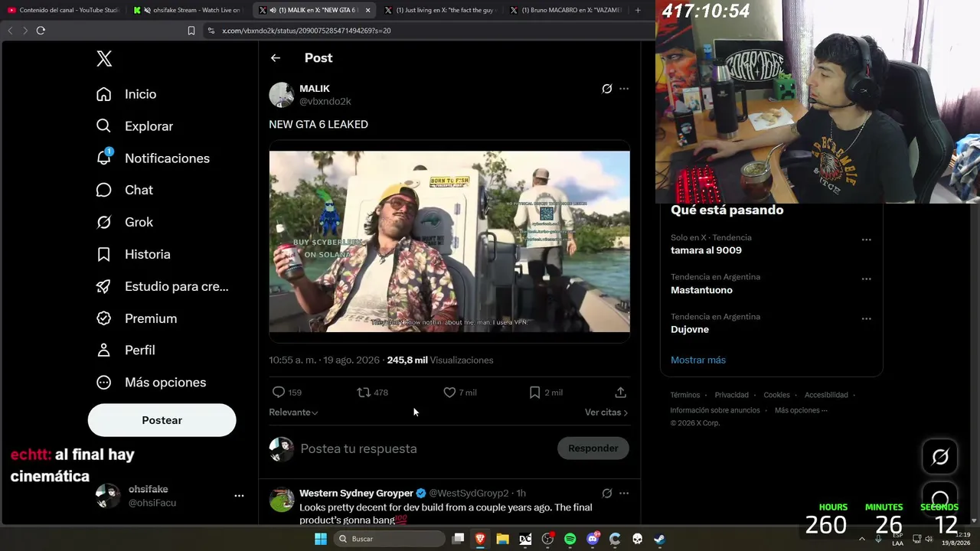This screenshot has width=980, height=551.
Task: Click the Responder button
Action: (593, 448)
